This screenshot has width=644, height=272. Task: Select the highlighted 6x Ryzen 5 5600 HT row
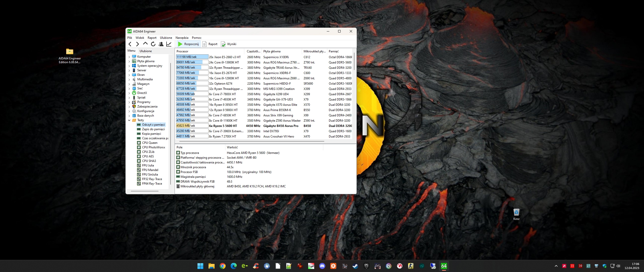pos(264,126)
